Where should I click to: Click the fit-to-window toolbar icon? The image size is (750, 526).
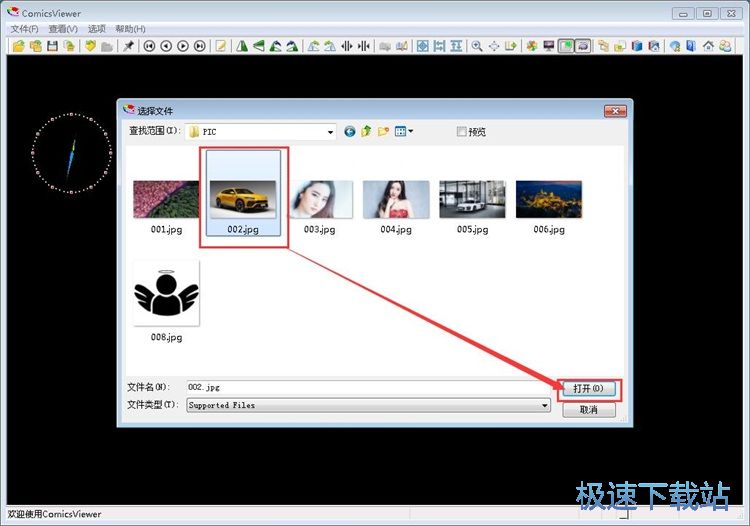pos(422,46)
